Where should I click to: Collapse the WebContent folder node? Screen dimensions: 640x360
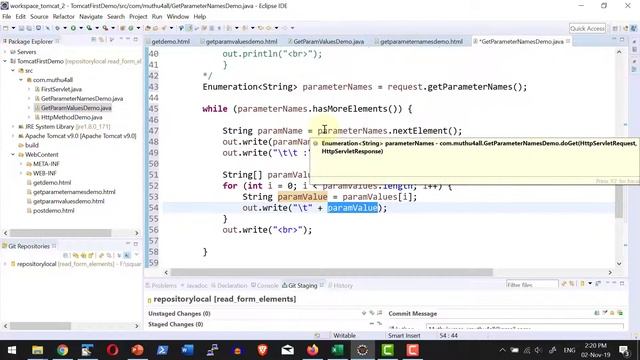[13, 155]
